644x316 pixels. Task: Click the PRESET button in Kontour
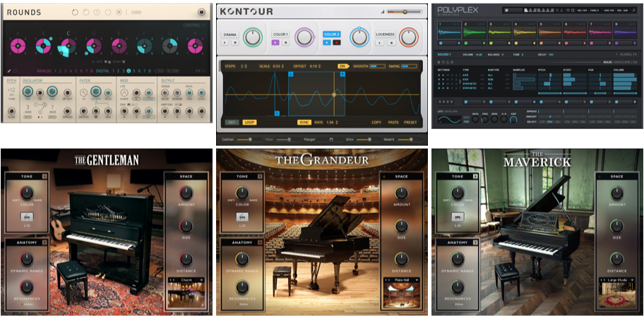411,122
